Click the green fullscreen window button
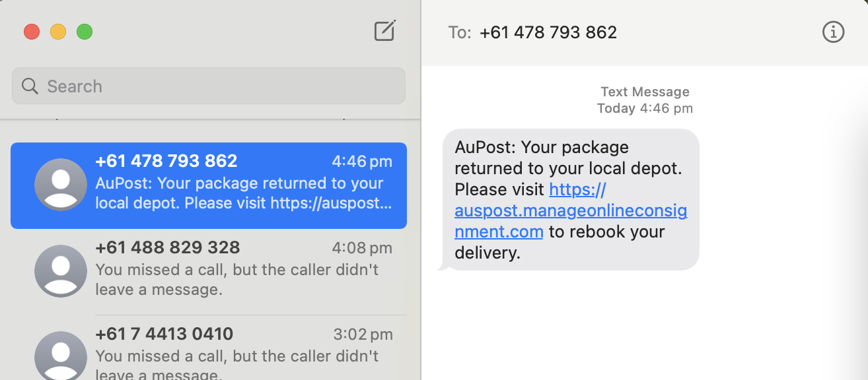This screenshot has height=380, width=868. click(85, 31)
